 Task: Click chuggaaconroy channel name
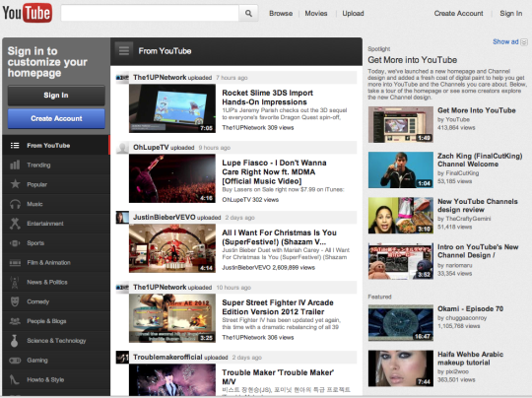(x=465, y=318)
